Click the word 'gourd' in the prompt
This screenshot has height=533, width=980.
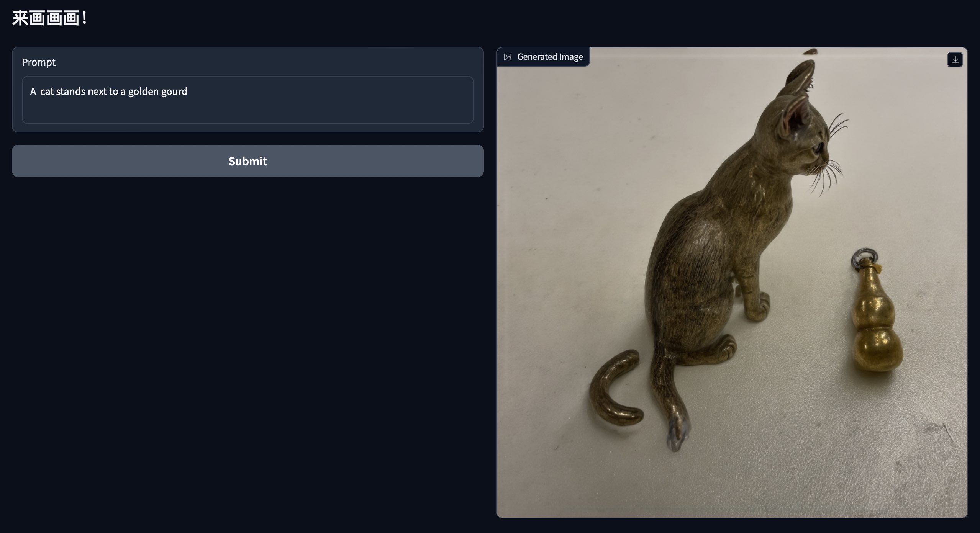(174, 92)
